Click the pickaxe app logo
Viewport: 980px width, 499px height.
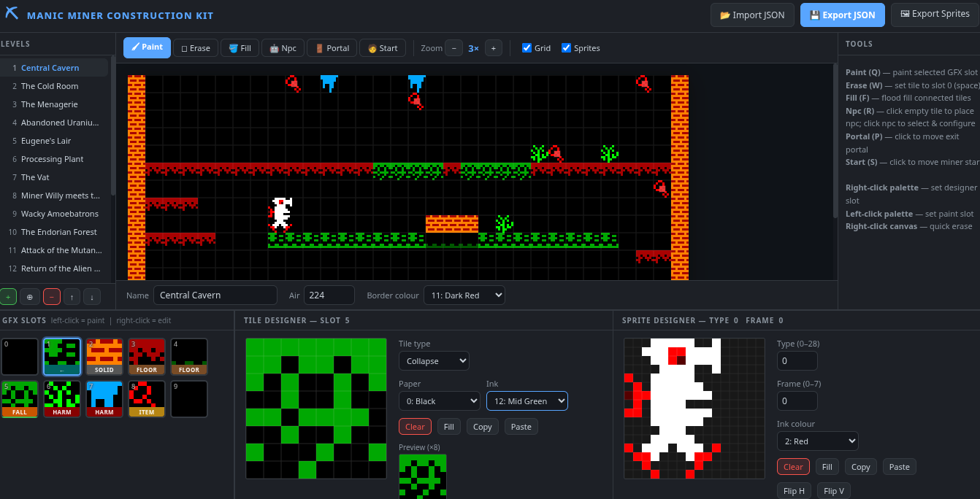click(x=12, y=15)
